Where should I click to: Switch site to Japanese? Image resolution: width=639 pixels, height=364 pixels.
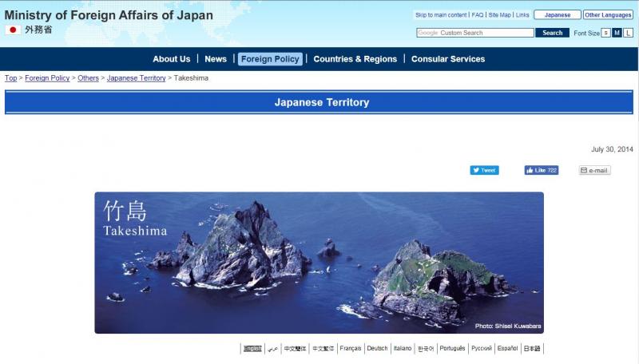[x=557, y=14]
